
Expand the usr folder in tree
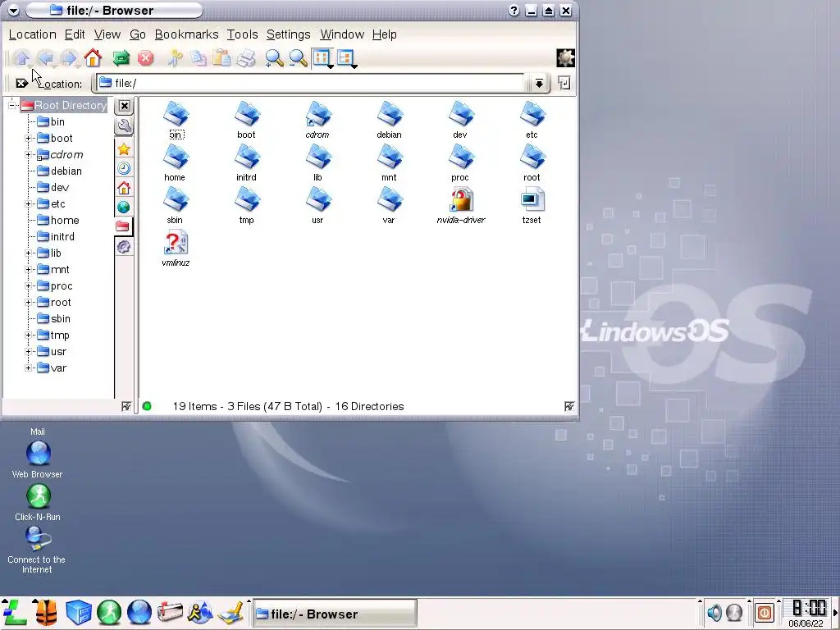pyautogui.click(x=29, y=352)
